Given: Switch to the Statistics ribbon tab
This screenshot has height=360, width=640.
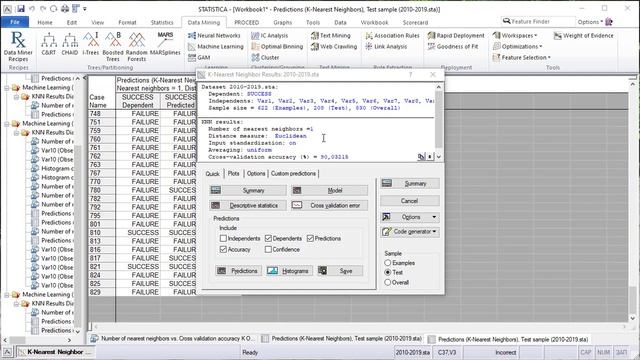Looking at the screenshot, I should [x=162, y=22].
